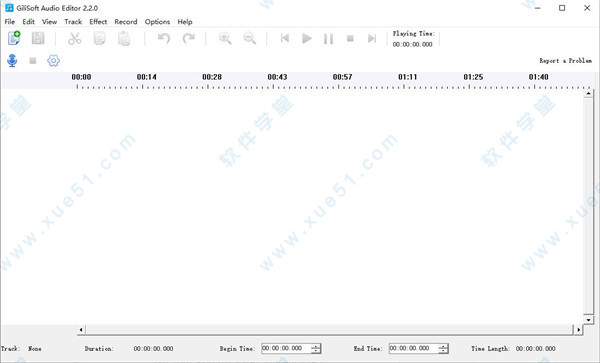Viewport: 600px width, 363px height.
Task: Start recording with microphone icon
Action: coord(12,60)
